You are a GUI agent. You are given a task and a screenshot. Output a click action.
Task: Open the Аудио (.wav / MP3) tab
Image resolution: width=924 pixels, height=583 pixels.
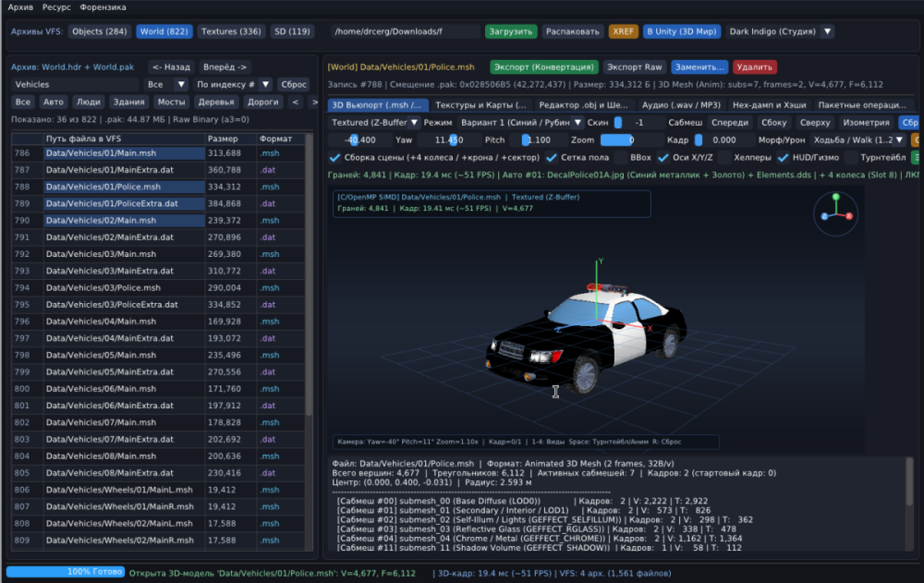(x=681, y=105)
